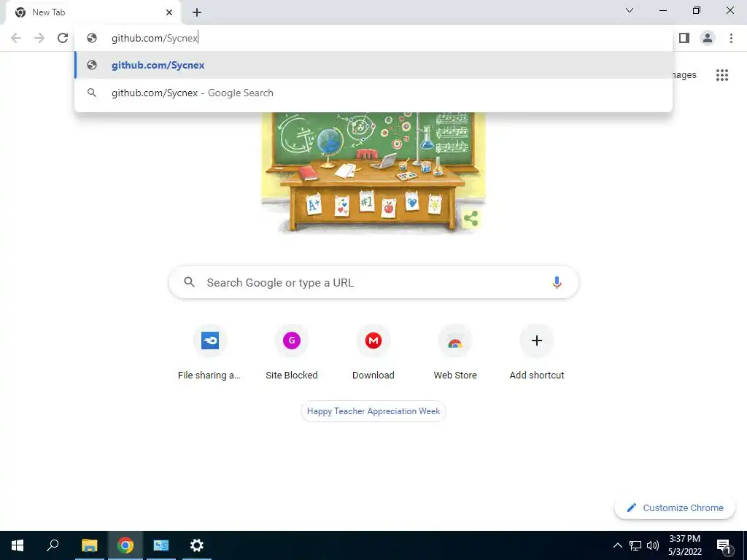This screenshot has height=560, width=747.
Task: Select the New Tab browser tab
Action: [x=93, y=12]
